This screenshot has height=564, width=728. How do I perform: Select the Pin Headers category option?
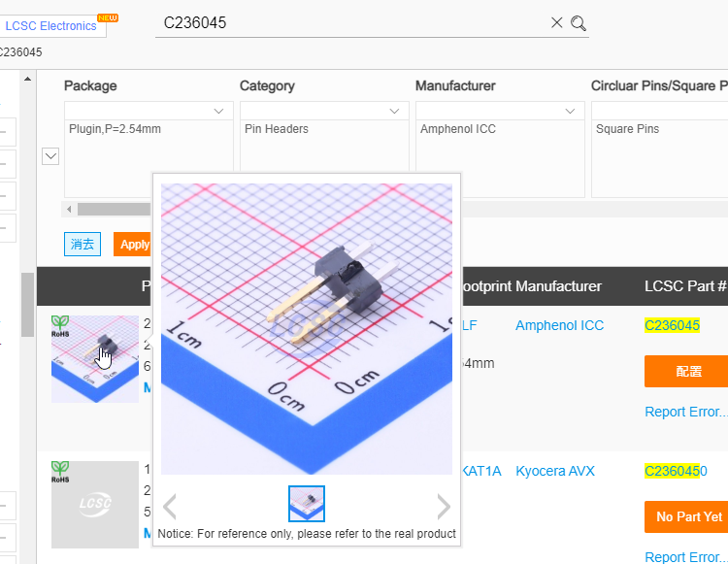tap(277, 129)
